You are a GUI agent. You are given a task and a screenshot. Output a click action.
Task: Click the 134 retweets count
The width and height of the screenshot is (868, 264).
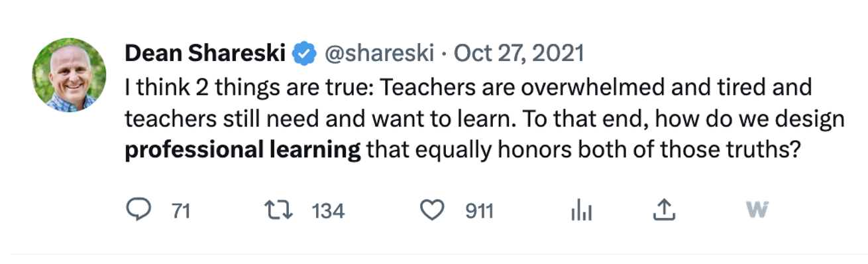[x=328, y=212]
